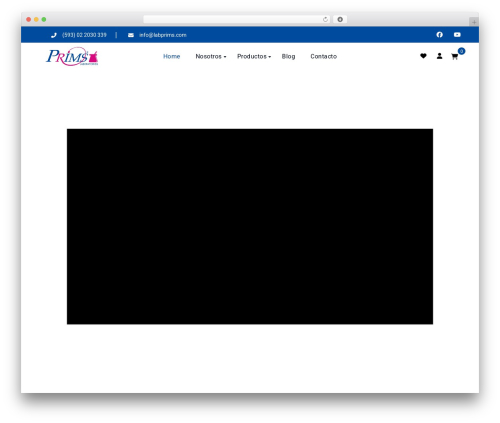Open the info@labprims.com email link
This screenshot has height=423, width=500.
point(163,35)
